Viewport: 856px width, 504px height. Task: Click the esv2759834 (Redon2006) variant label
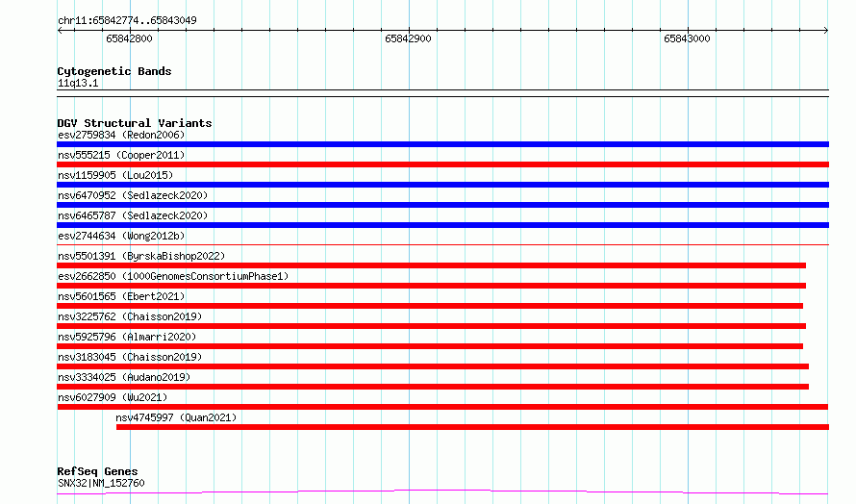click(121, 135)
